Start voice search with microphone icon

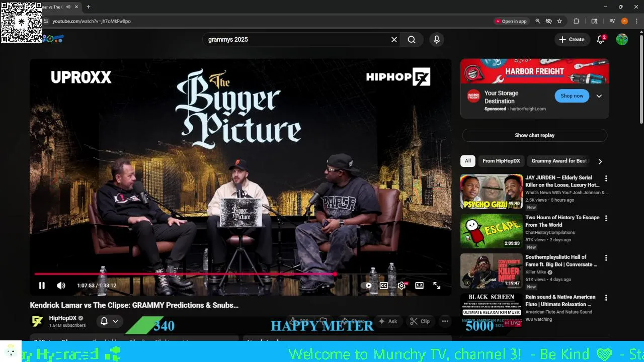pos(436,40)
